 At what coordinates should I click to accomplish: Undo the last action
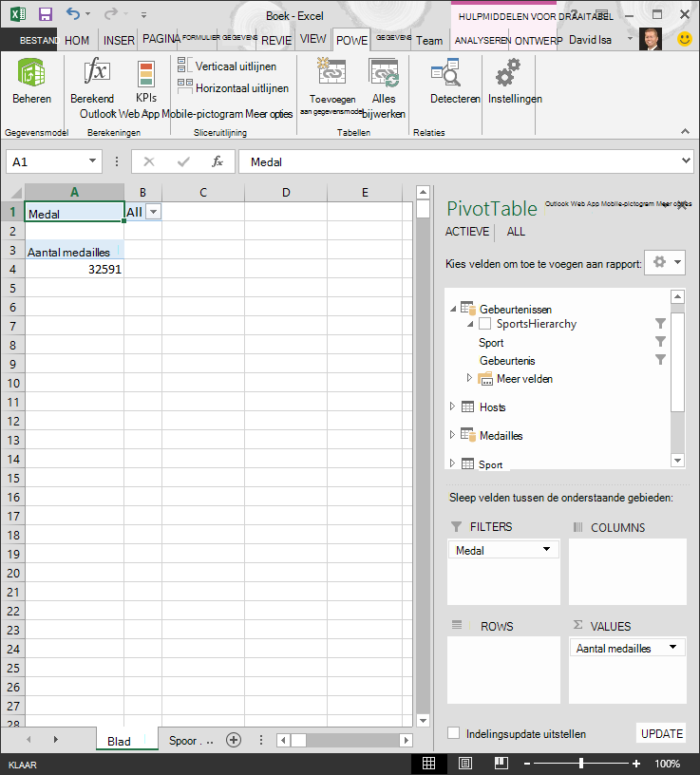coord(73,14)
